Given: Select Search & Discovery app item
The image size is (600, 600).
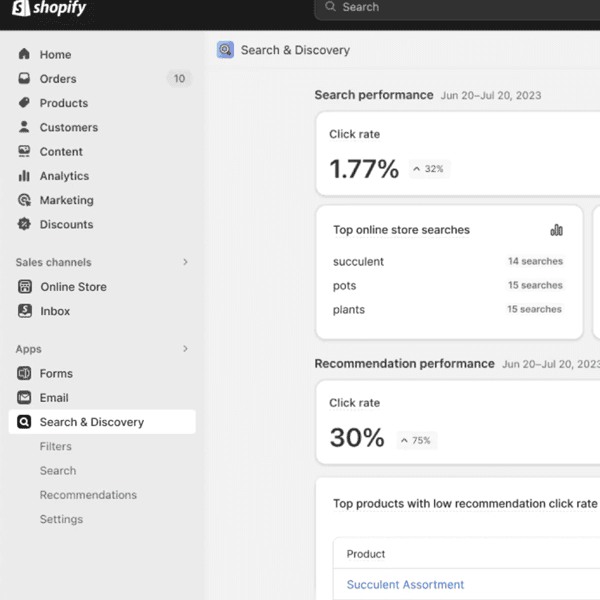Looking at the screenshot, I should click(x=102, y=422).
